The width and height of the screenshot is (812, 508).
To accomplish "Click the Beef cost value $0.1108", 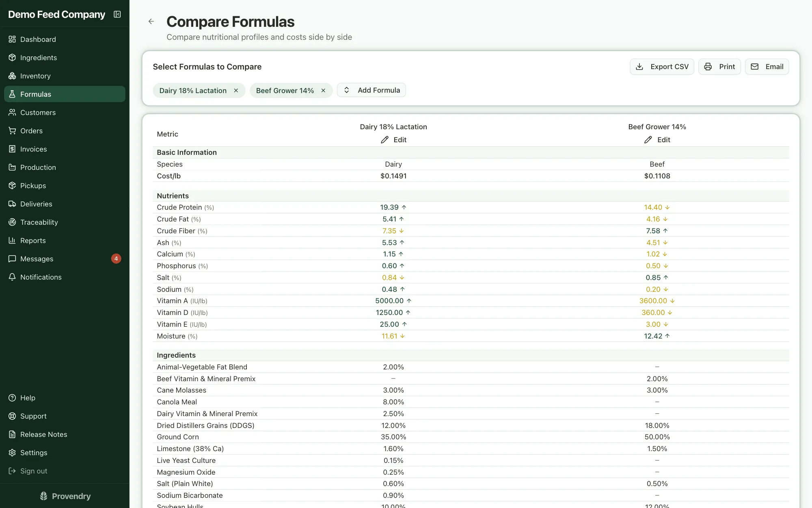I will click(x=657, y=176).
